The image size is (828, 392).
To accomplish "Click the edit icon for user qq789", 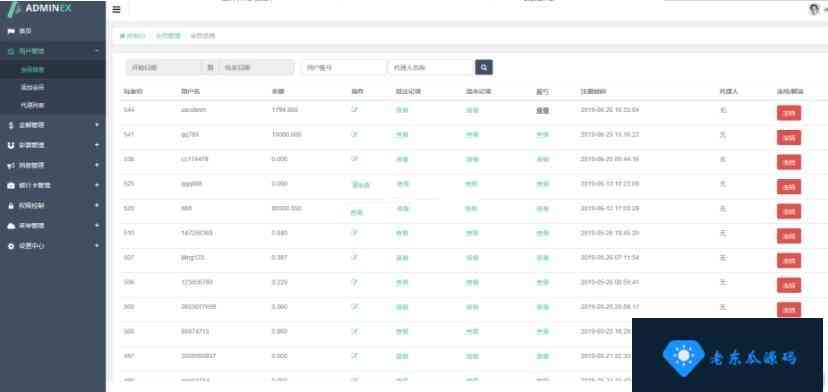I will (354, 135).
